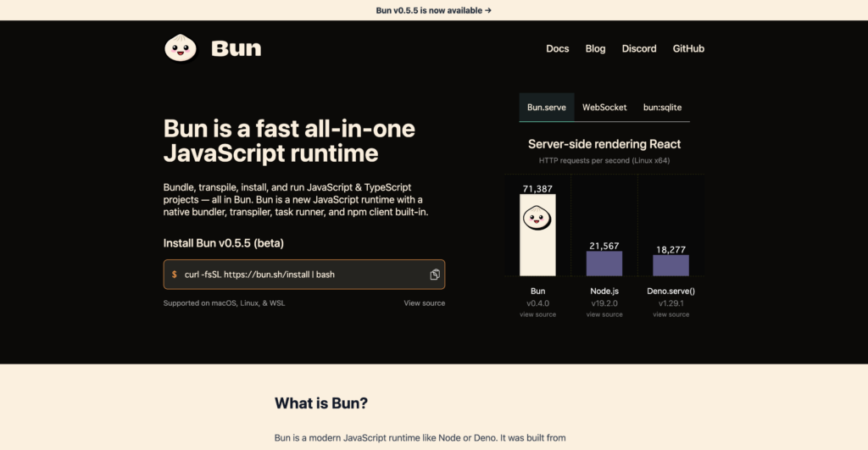
Task: Click the Bun v0.5.5 announcement banner
Action: coord(433,10)
